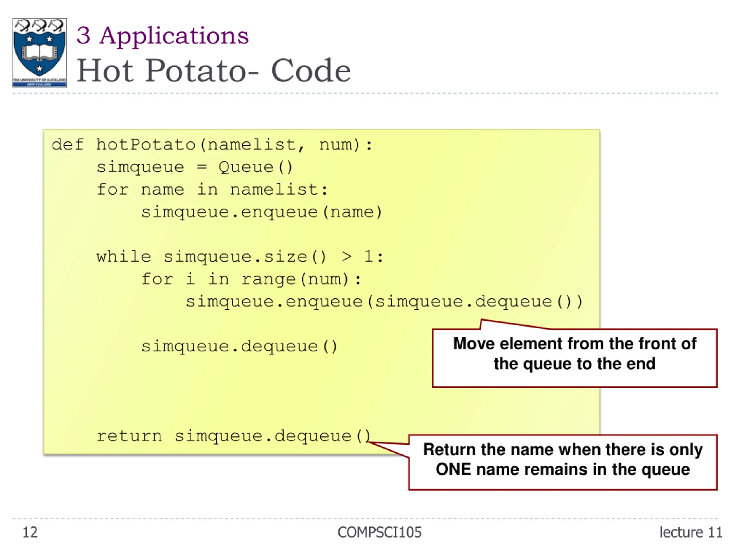Screen dimensions: 747x560
Task: Click the 'def hotPotato(namelist, num):' line
Action: pos(212,145)
